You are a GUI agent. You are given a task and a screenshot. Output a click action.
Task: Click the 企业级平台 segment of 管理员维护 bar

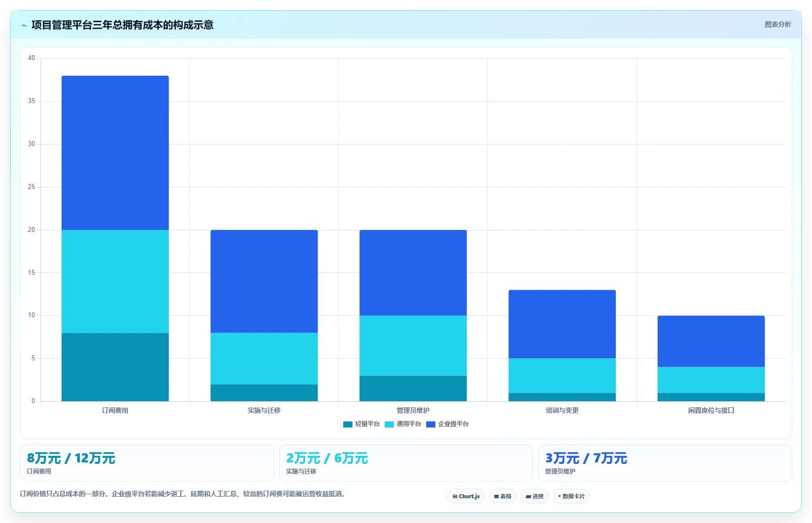point(413,273)
